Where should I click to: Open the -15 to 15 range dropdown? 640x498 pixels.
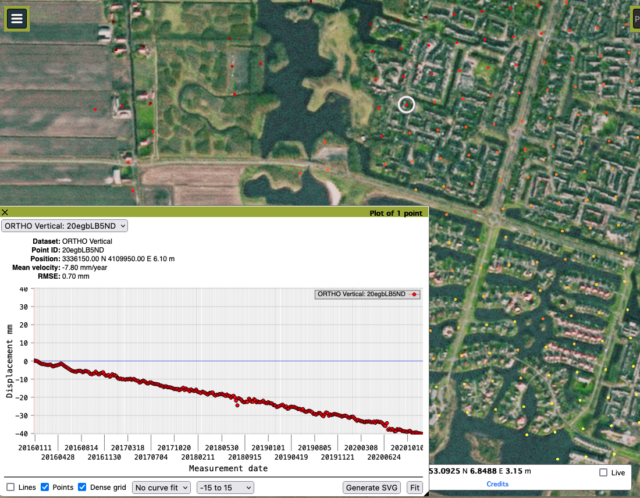coord(224,487)
